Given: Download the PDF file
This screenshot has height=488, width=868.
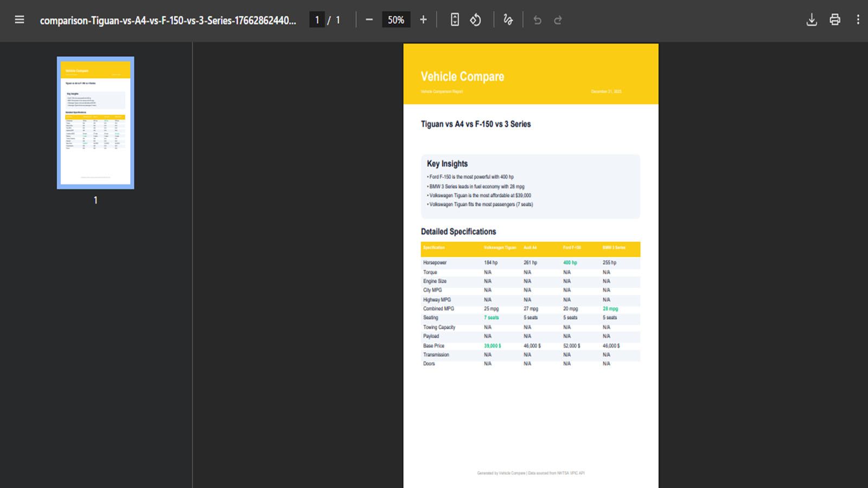Looking at the screenshot, I should point(812,20).
